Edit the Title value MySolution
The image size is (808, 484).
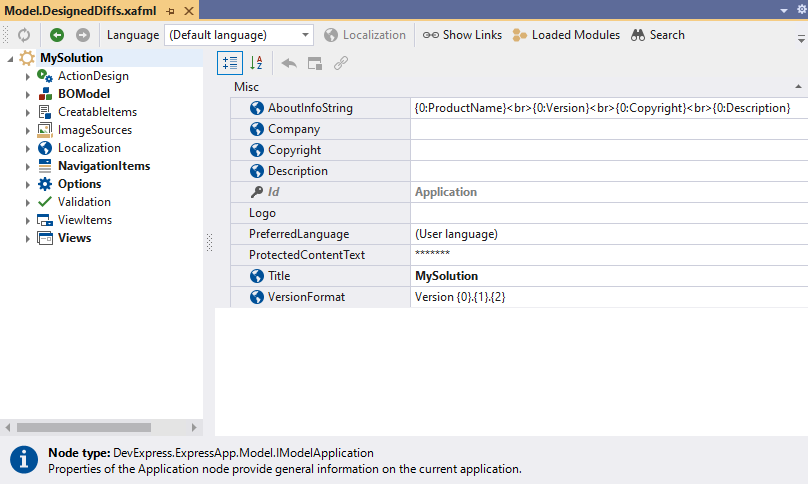[x=609, y=276]
